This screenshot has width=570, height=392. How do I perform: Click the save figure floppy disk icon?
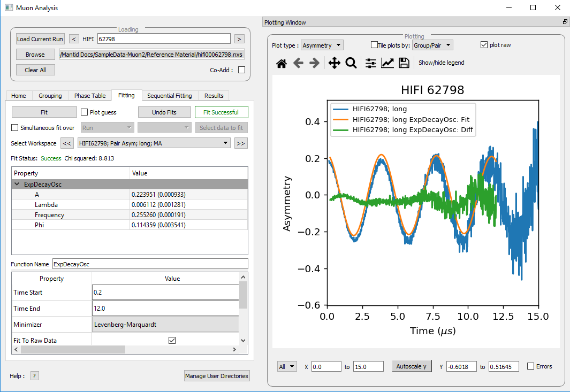[404, 63]
